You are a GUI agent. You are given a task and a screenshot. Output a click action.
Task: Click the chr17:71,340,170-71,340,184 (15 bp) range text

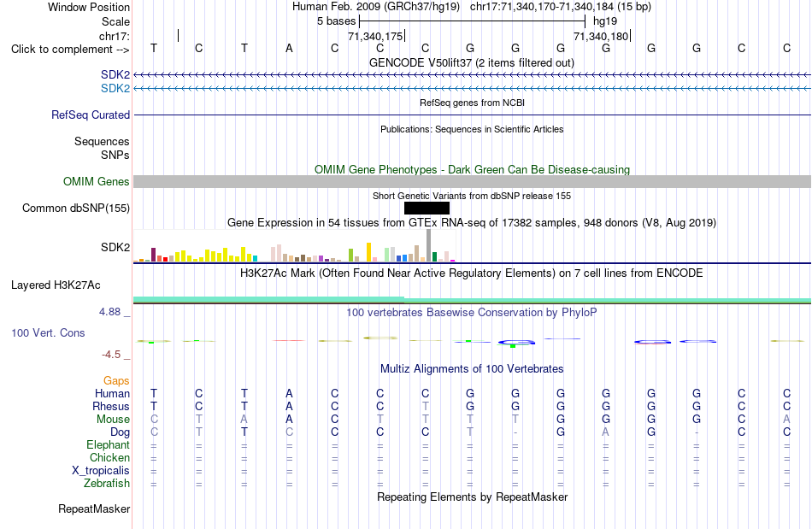(561, 7)
